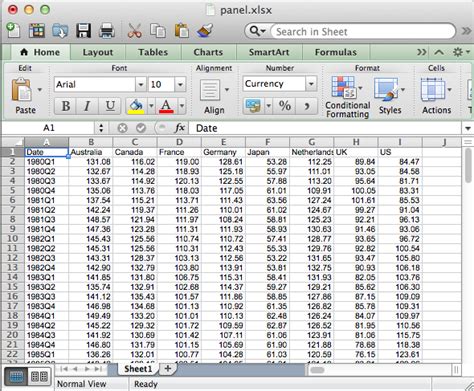Paste using the toolbar clipboard icon

182,31
